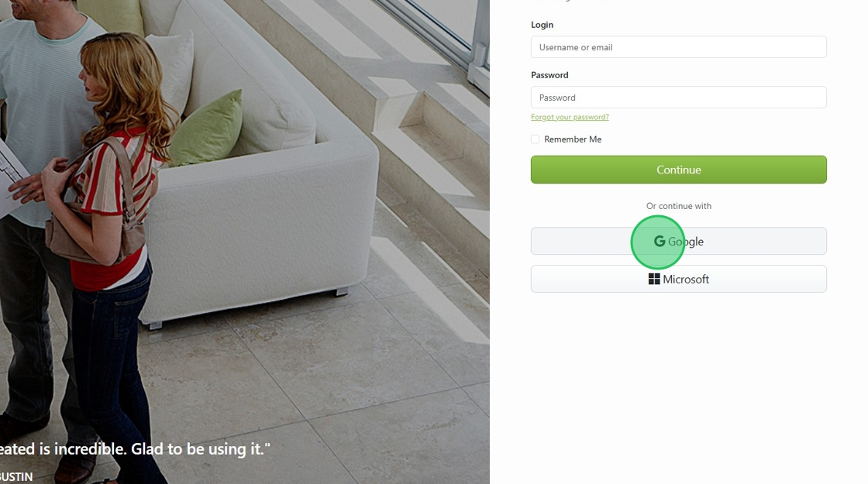Click the Microsoft four-square logo icon

coord(654,280)
